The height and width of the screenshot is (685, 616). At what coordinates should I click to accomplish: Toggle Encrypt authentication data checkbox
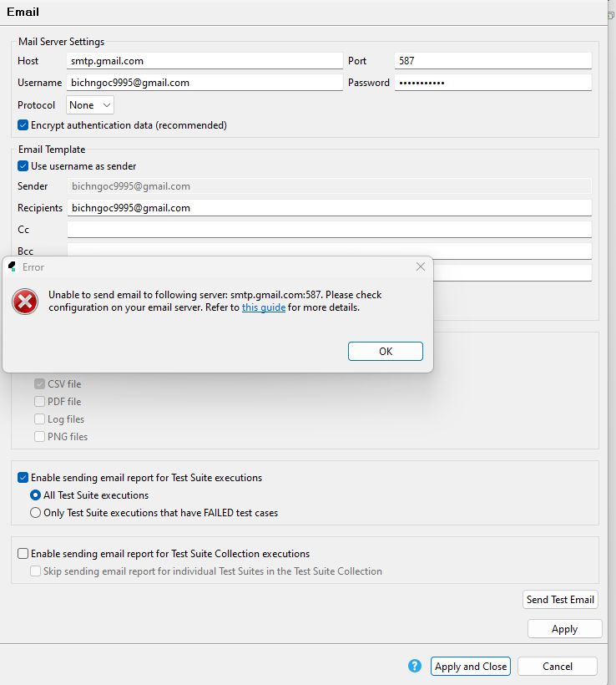tap(23, 125)
